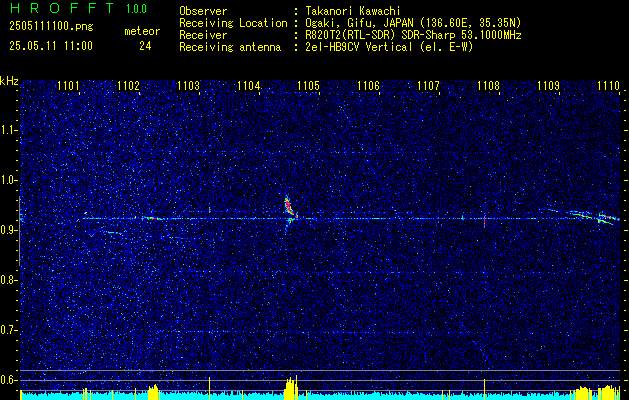
Task: Click the kHz axis unit label
Action: coord(9,81)
